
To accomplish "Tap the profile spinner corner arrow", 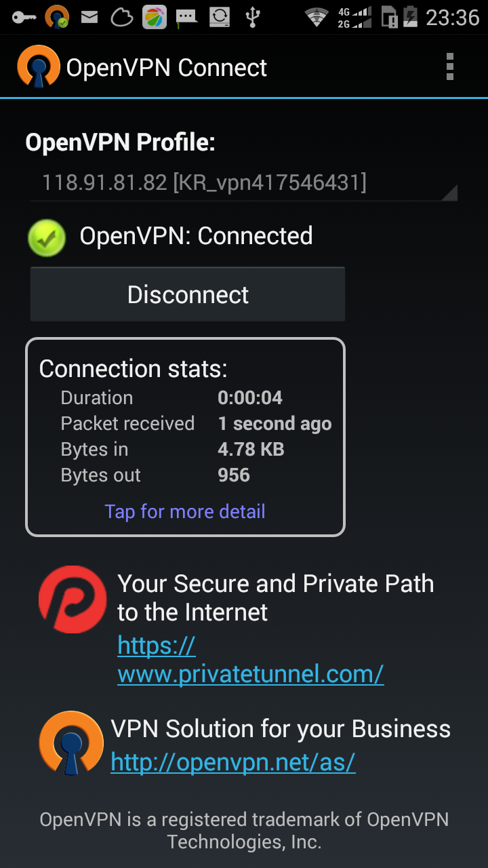I will pyautogui.click(x=449, y=193).
